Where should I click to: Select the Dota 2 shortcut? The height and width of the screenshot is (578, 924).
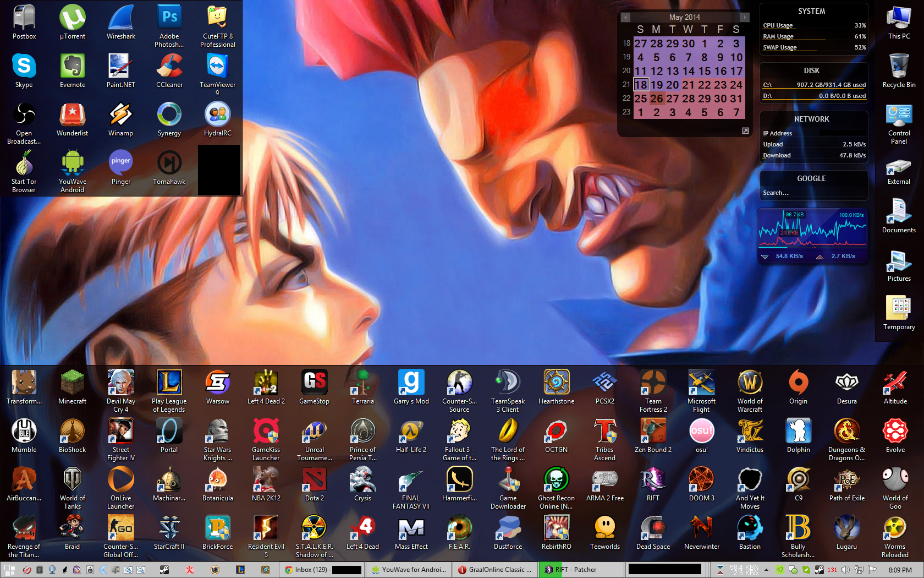[x=315, y=484]
